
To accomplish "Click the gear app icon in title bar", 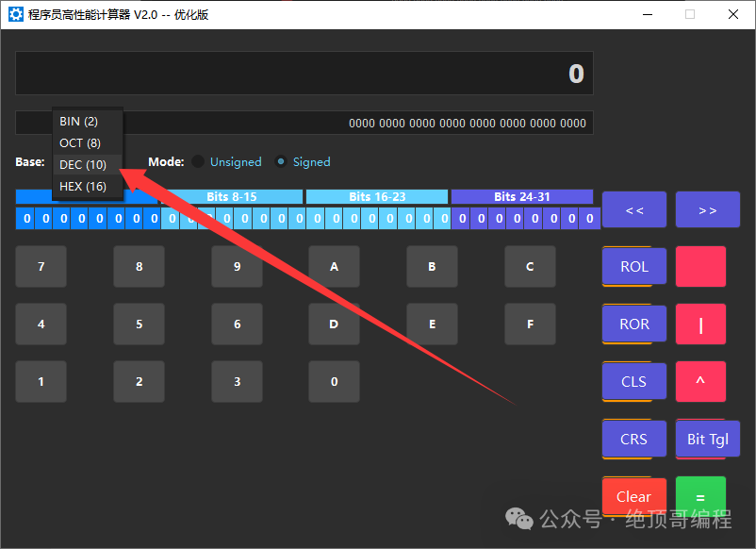I will (15, 14).
